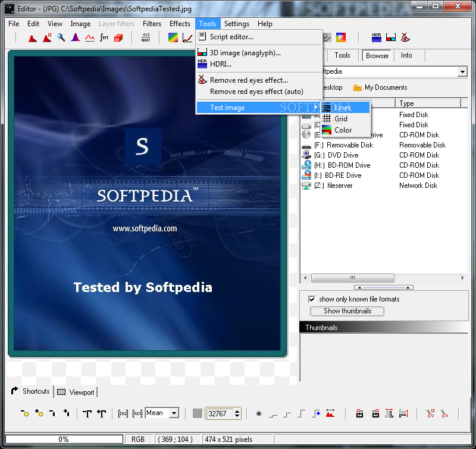
Task: Choose Script editor from Tools menu
Action: coord(259,37)
